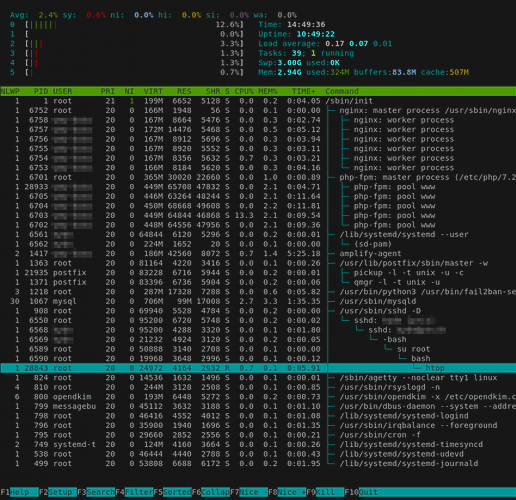The width and height of the screenshot is (516, 500).
Task: Select the postfix master process row
Action: coord(258,263)
